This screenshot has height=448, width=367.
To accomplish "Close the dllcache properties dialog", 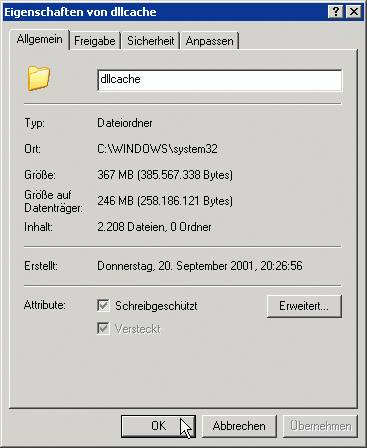I will [353, 12].
